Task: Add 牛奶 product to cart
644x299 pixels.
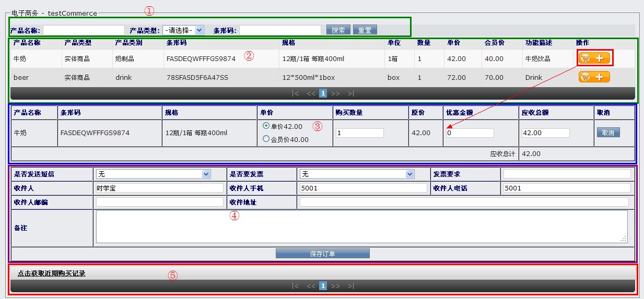Action: pyautogui.click(x=594, y=58)
